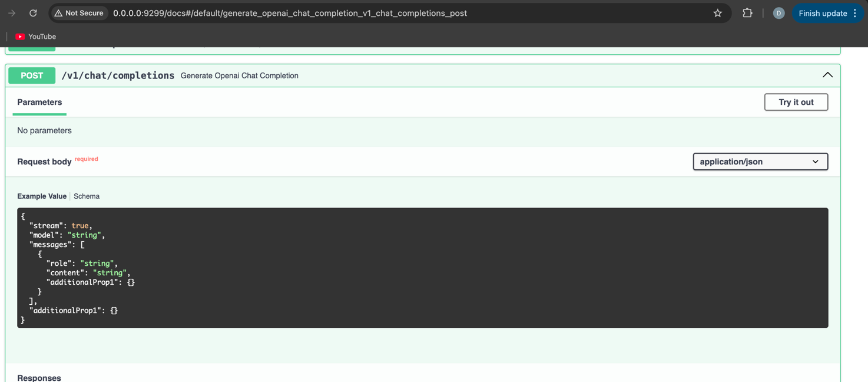
Task: Click the Finish update button
Action: 822,13
